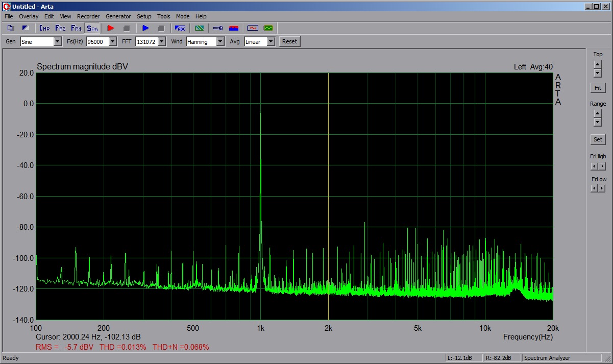Select the FR2 dual-channel mode icon

tap(60, 28)
